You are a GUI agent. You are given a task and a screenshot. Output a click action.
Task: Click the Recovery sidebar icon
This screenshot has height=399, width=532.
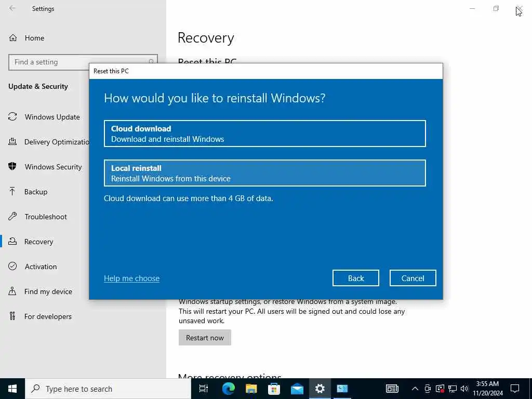(x=12, y=241)
